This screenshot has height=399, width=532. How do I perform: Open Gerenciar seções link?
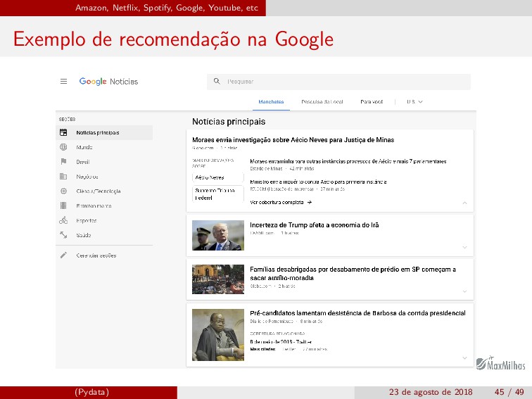(96, 255)
